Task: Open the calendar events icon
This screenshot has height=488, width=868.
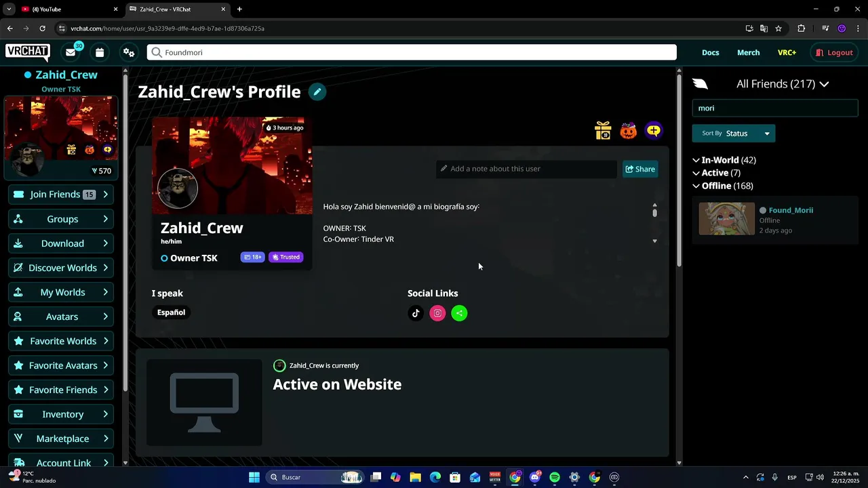Action: pos(100,52)
